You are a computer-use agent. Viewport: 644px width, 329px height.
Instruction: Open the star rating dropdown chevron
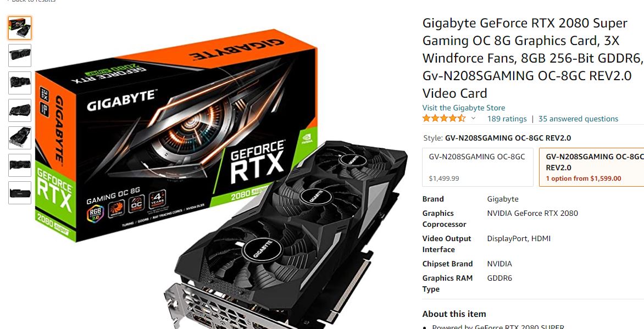click(x=473, y=119)
